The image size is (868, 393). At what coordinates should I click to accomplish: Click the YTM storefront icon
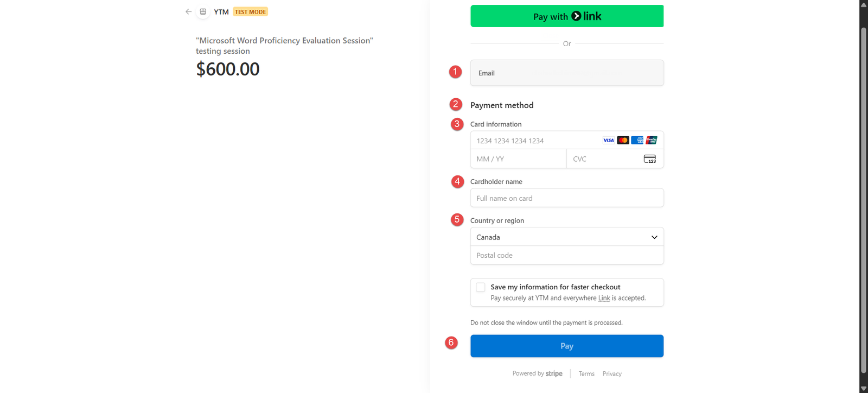[x=203, y=11]
